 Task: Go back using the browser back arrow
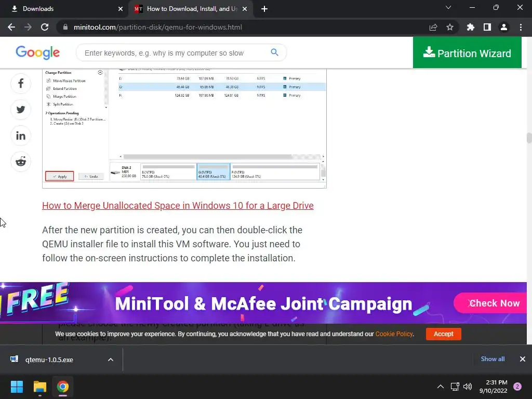(11, 27)
